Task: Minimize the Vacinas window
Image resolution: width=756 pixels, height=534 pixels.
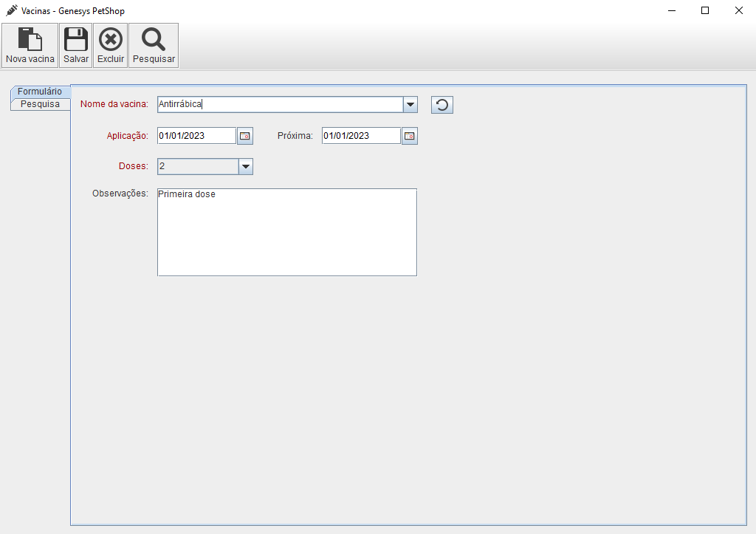Action: 672,10
